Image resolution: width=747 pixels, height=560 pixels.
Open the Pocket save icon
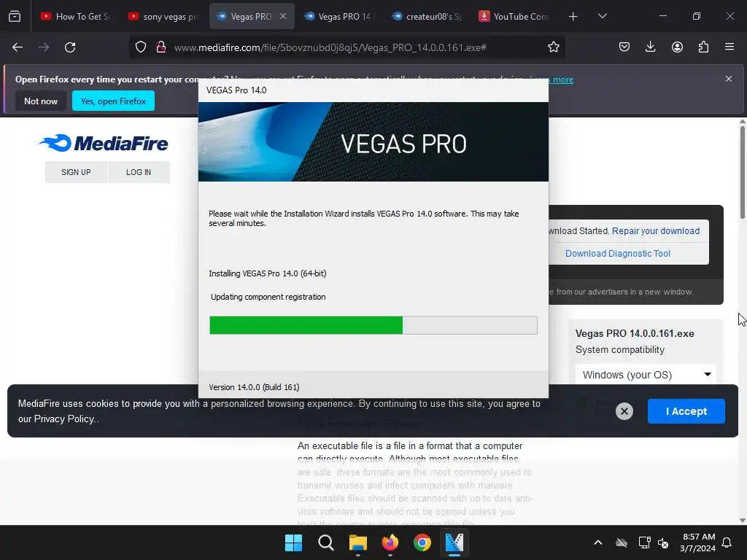click(x=624, y=47)
